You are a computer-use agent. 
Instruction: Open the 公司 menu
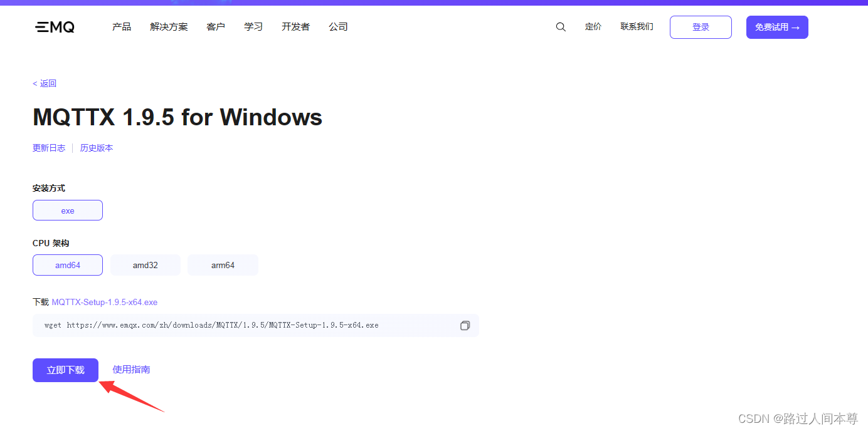(338, 27)
